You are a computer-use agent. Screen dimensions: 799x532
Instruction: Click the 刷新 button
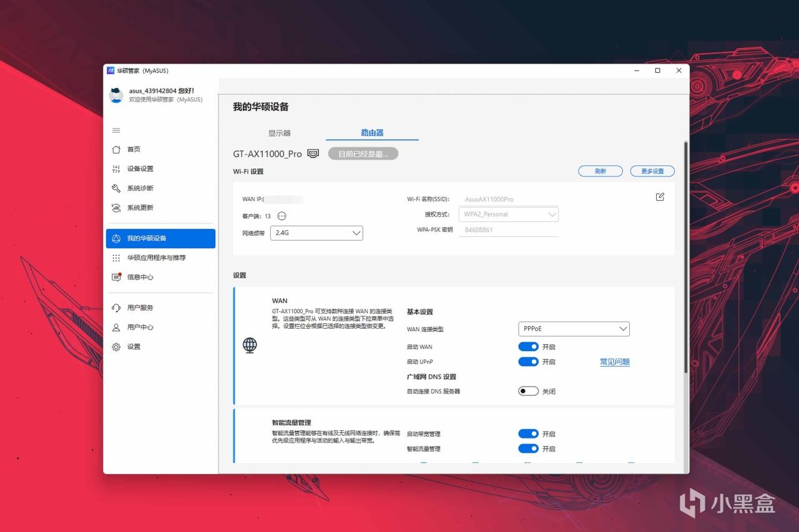tap(600, 171)
